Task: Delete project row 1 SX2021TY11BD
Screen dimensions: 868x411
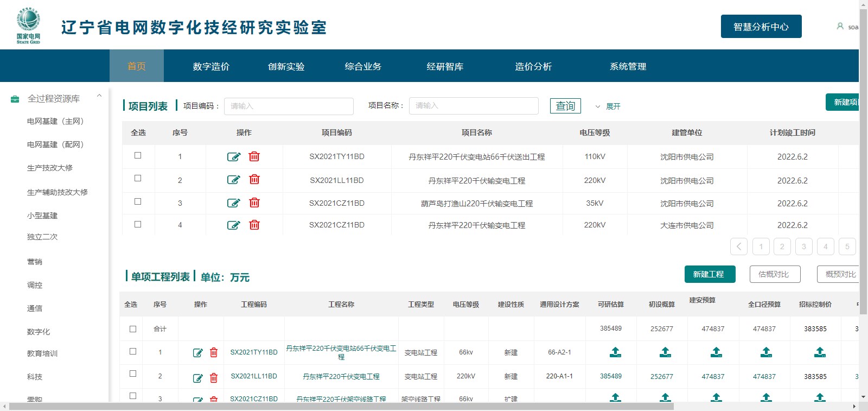Action: (254, 156)
